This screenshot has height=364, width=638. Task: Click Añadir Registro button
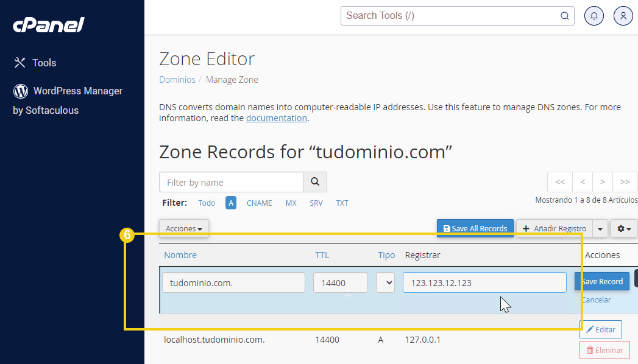coord(554,228)
